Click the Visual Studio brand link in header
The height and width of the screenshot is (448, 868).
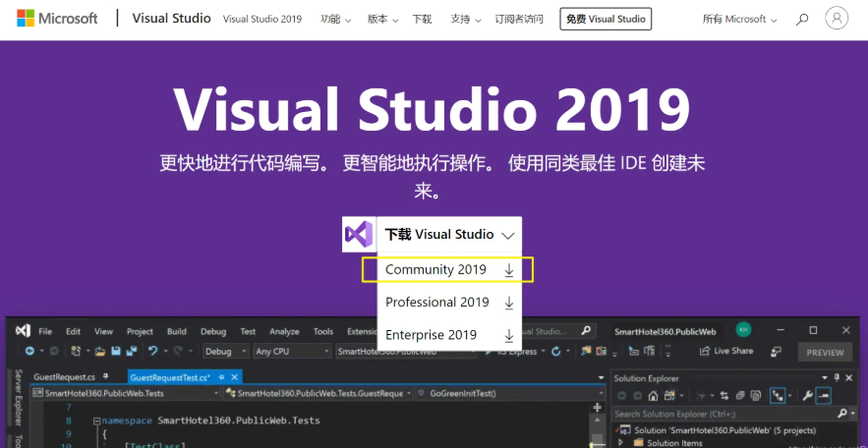[172, 19]
